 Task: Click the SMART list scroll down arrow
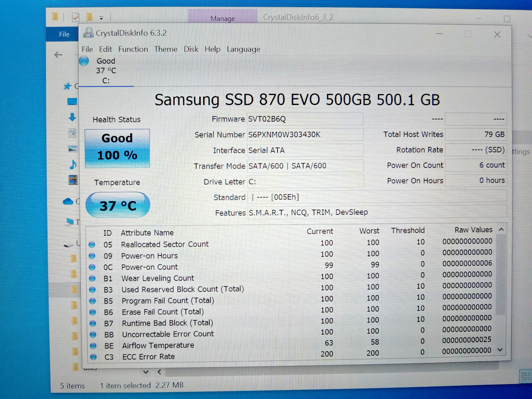pyautogui.click(x=500, y=350)
